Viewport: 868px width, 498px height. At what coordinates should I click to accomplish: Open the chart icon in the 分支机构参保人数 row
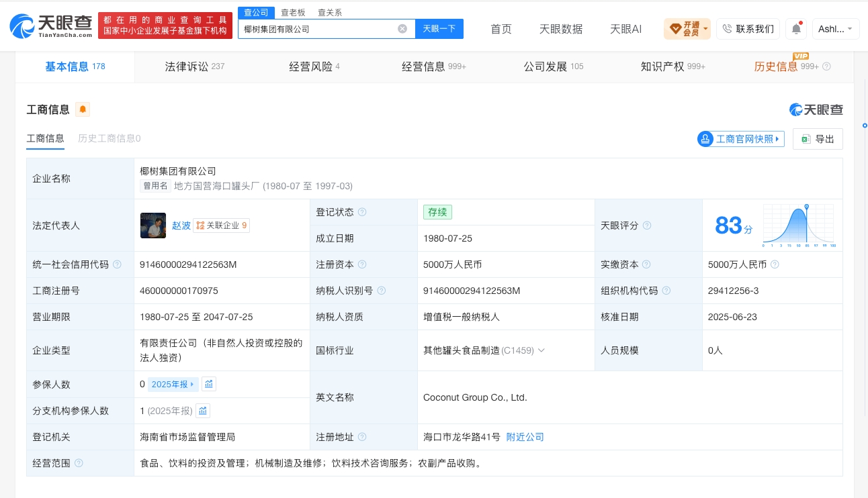202,411
